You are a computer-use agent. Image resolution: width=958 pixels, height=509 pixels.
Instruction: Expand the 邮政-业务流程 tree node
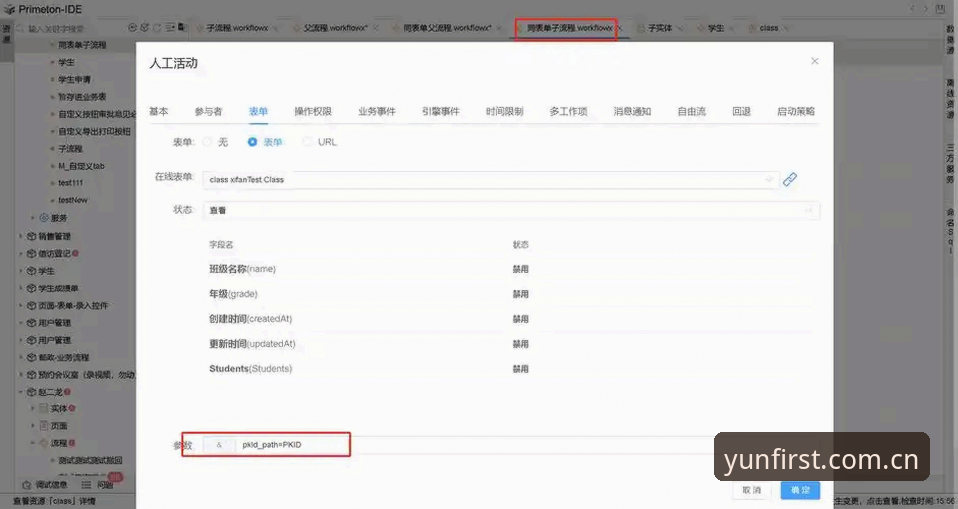pyautogui.click(x=21, y=357)
